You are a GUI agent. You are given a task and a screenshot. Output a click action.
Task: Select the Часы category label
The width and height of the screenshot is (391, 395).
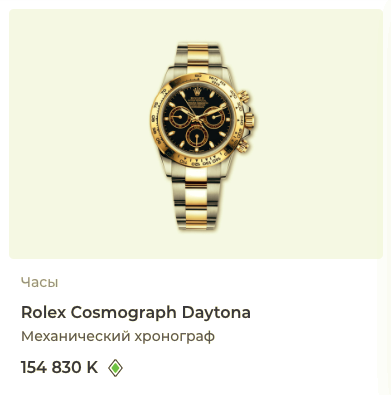tap(40, 282)
